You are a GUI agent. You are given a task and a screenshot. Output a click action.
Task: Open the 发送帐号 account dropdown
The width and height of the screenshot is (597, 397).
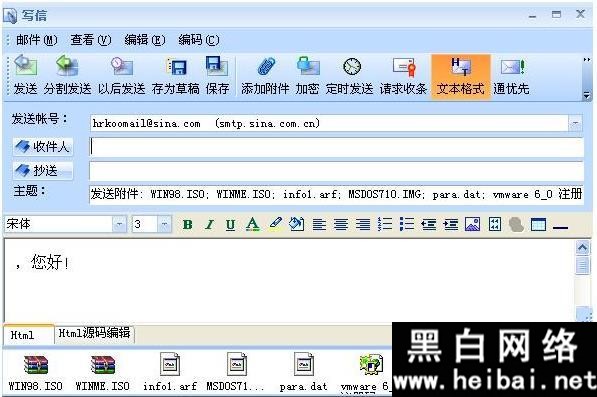coord(575,123)
